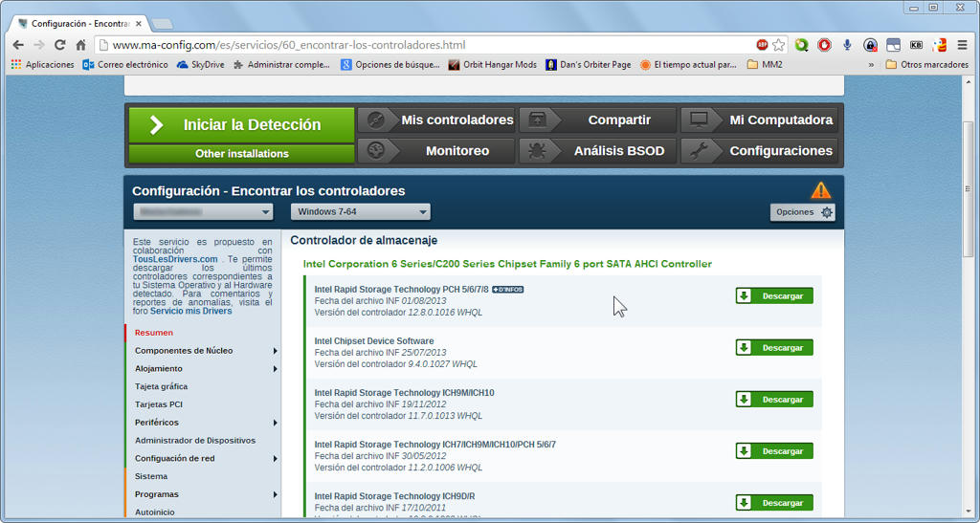The height and width of the screenshot is (523, 980).
Task: Open the MM2 bookmarks folder
Action: 765,64
